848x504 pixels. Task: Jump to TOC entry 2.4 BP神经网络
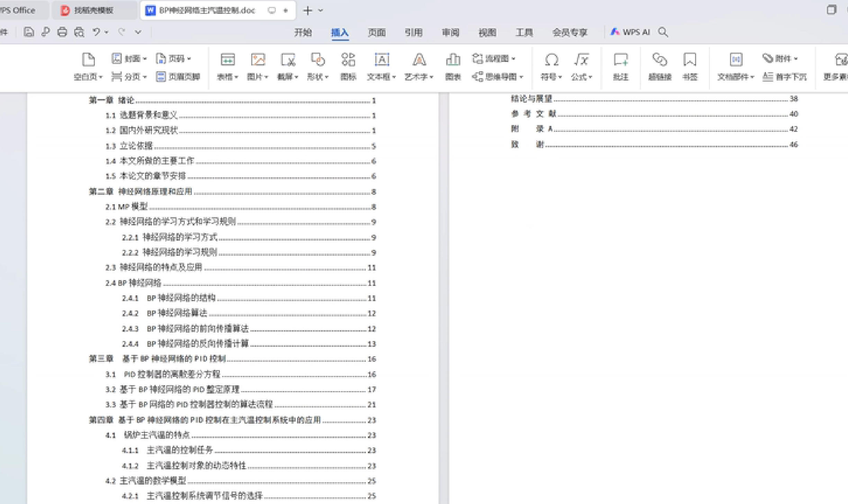(x=134, y=283)
